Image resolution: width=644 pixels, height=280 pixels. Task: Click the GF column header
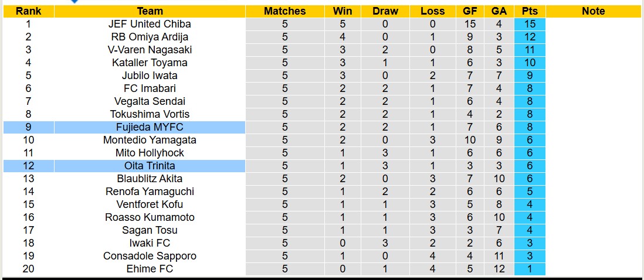(470, 11)
